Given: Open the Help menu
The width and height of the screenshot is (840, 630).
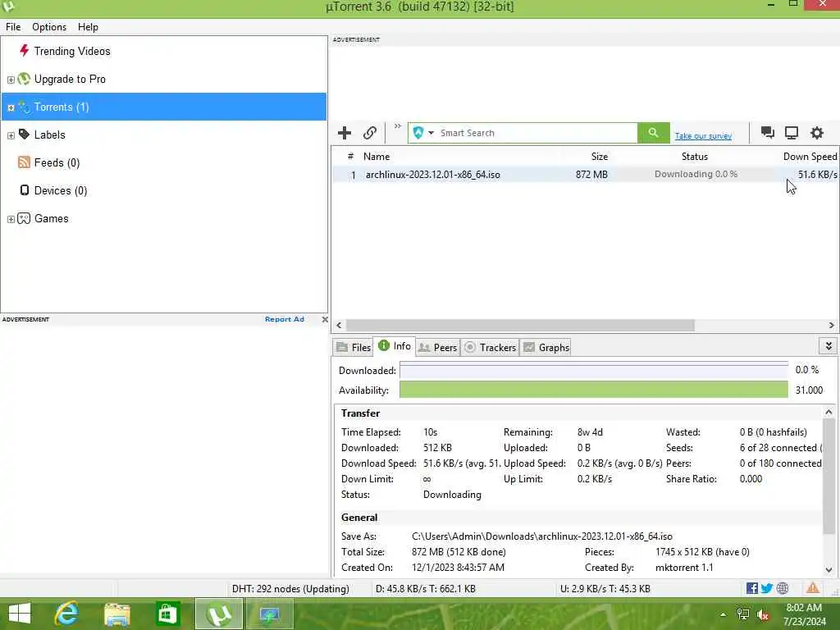Looking at the screenshot, I should pyautogui.click(x=88, y=27).
